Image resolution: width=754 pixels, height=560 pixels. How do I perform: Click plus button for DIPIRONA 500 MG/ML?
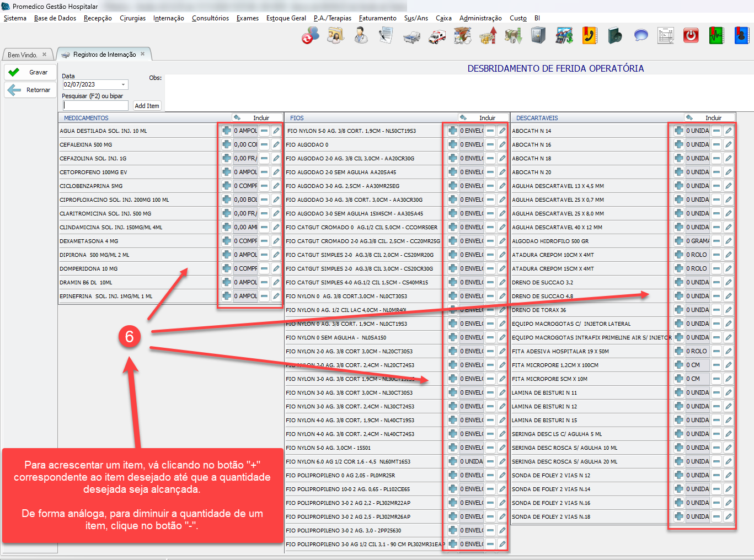pyautogui.click(x=226, y=255)
